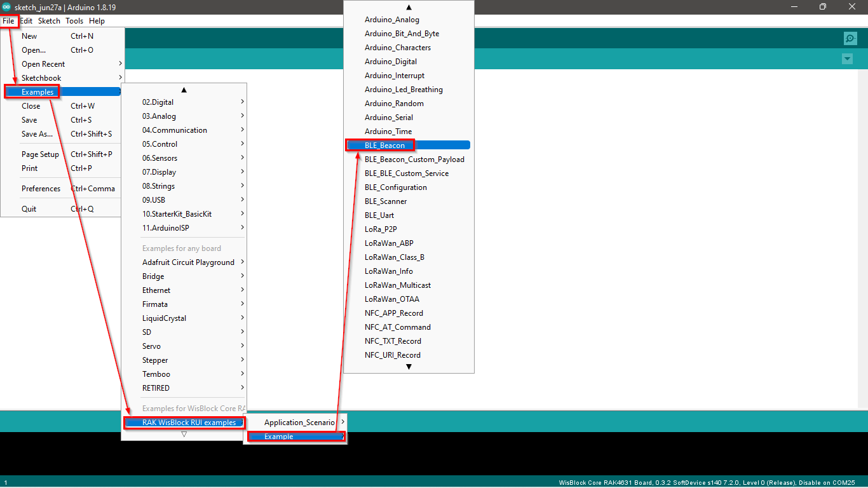This screenshot has height=488, width=868.
Task: Expand 10.StarterKit_BasicKit examples
Action: click(184, 214)
